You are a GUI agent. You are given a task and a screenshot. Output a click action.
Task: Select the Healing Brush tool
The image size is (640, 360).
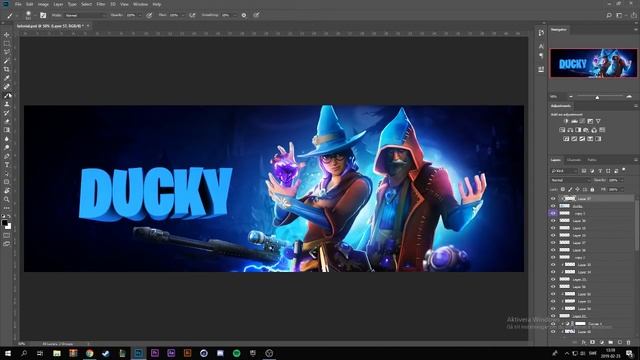click(x=7, y=87)
